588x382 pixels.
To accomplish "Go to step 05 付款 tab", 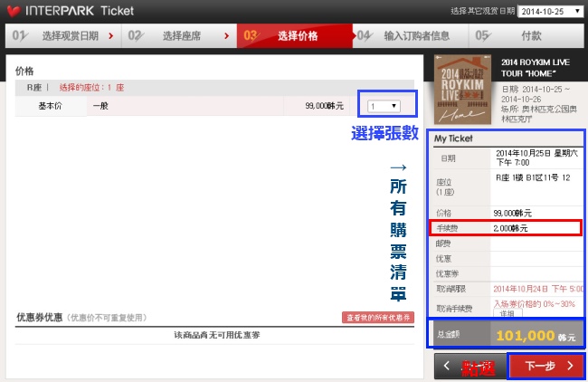I will 526,36.
